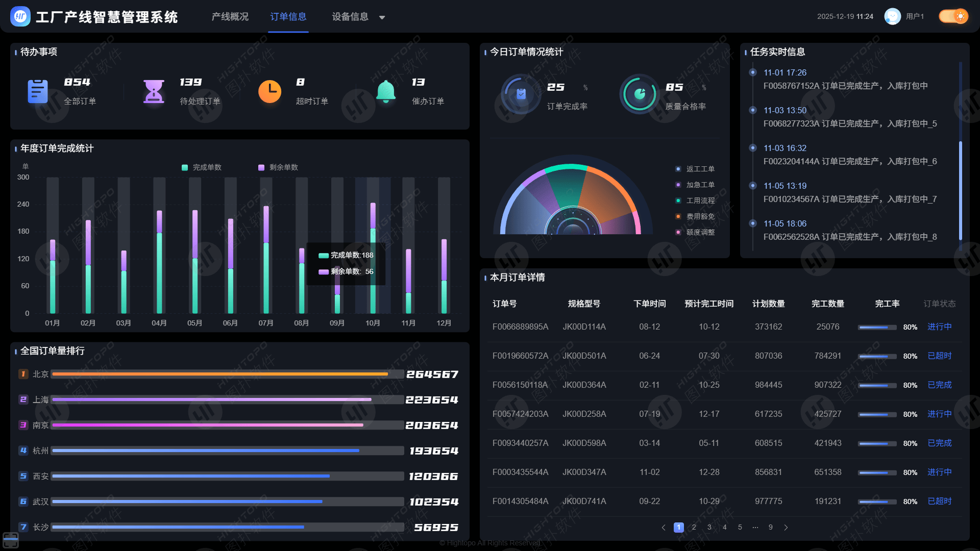Toggle the orange light/dark theme switch

tap(953, 16)
